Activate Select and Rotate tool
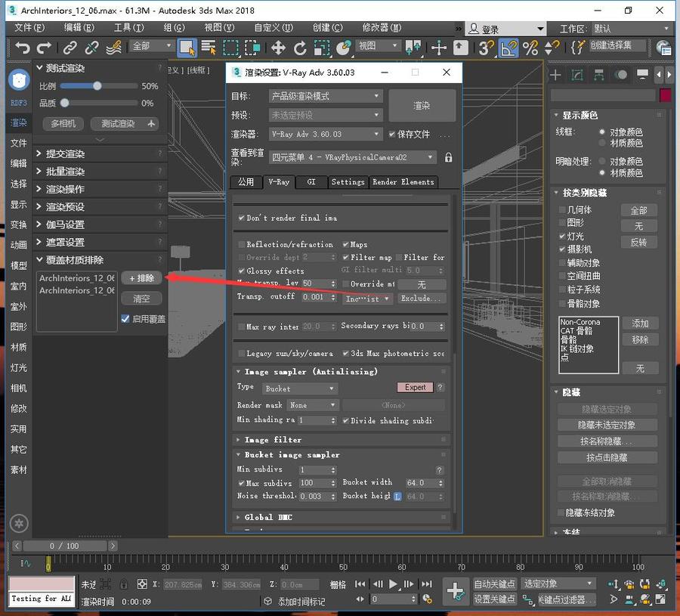This screenshot has height=616, width=680. tap(300, 48)
